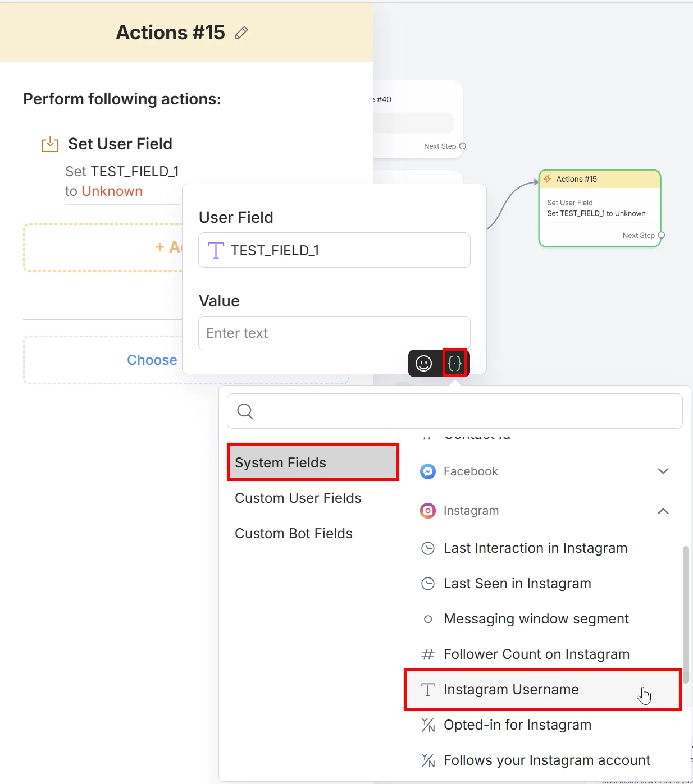Viewport: 693px width, 784px height.
Task: Select Follower Count on Instagram
Action: (x=536, y=654)
